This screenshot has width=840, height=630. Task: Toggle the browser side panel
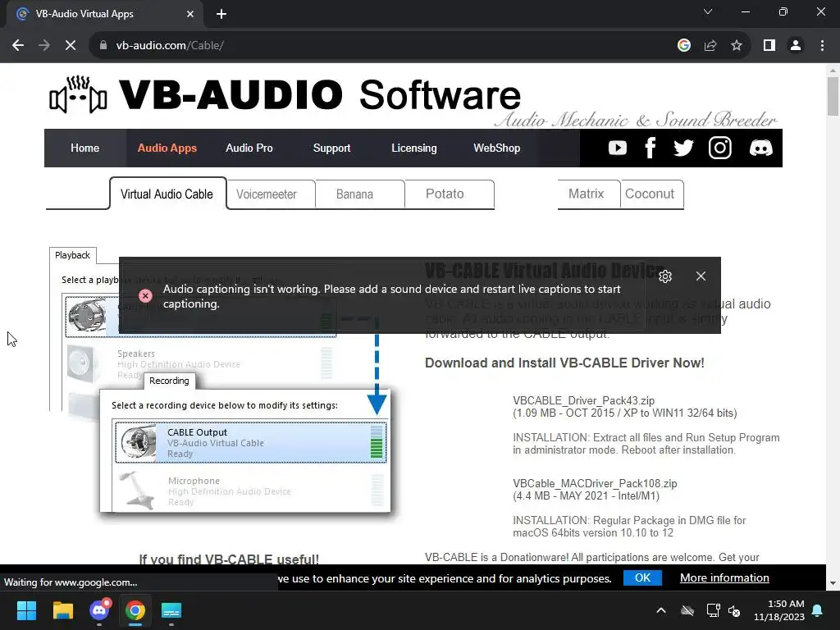click(x=769, y=46)
